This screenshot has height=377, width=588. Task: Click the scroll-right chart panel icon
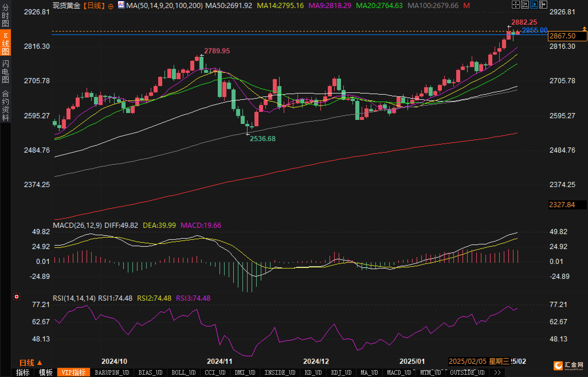pyautogui.click(x=543, y=5)
